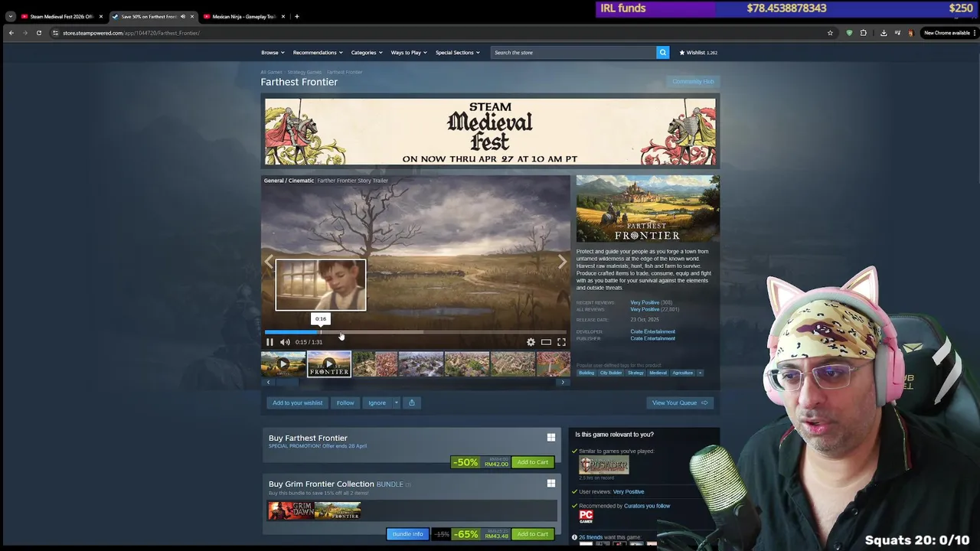
Task: Open the media control icon in toolbar
Action: pyautogui.click(x=897, y=33)
